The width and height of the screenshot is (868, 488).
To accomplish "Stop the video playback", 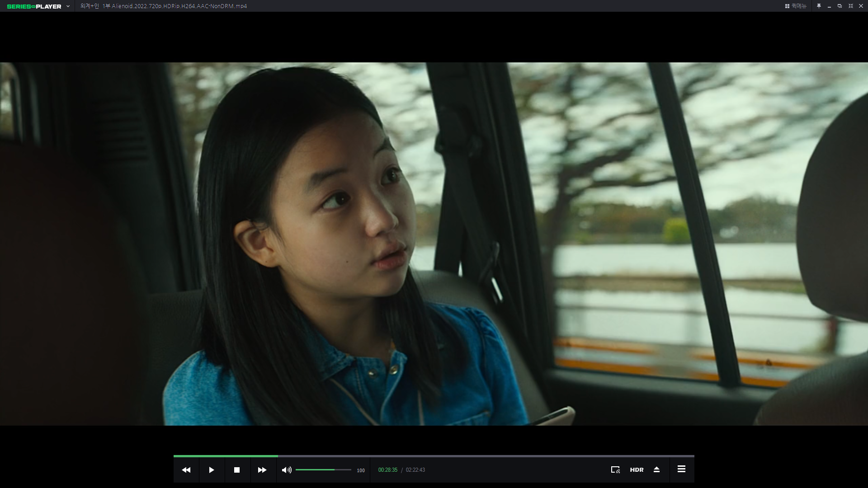I will (236, 470).
